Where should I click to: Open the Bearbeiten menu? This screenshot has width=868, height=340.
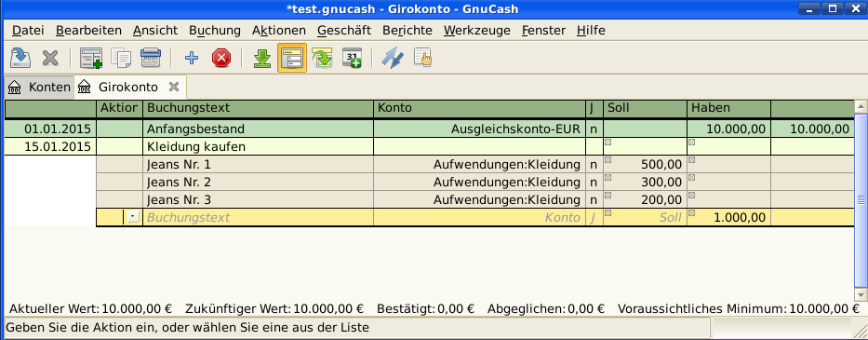[88, 31]
